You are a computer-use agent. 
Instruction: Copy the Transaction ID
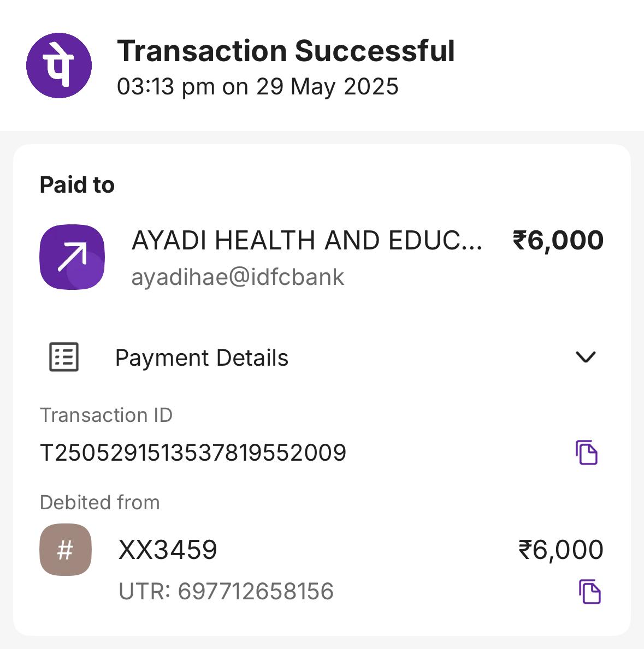point(587,452)
